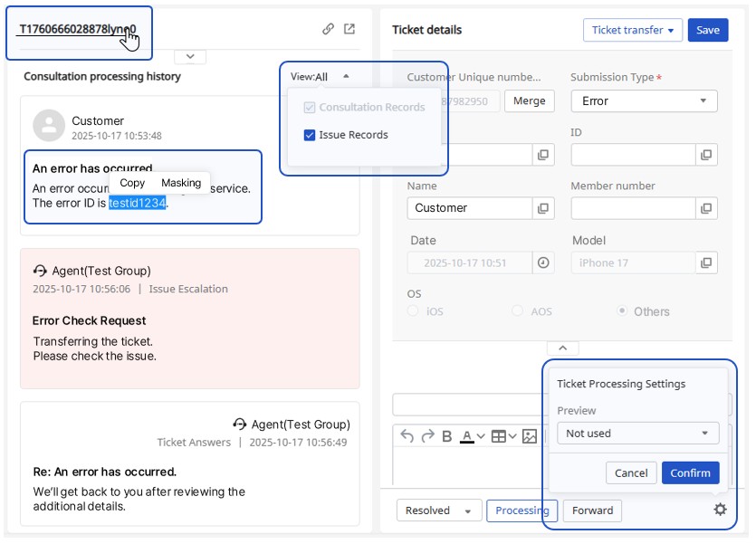This screenshot has width=756, height=544.
Task: Open ticket in new window icon
Action: pos(349,29)
